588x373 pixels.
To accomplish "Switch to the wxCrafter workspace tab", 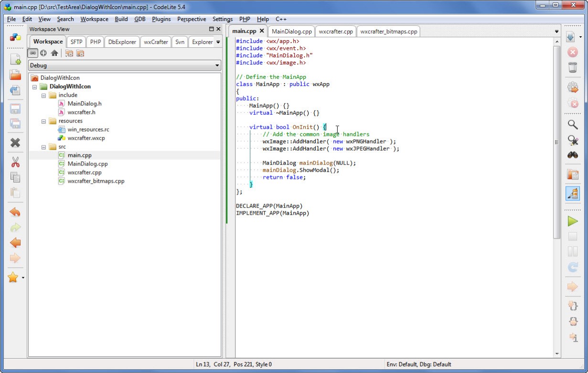I will pos(156,42).
